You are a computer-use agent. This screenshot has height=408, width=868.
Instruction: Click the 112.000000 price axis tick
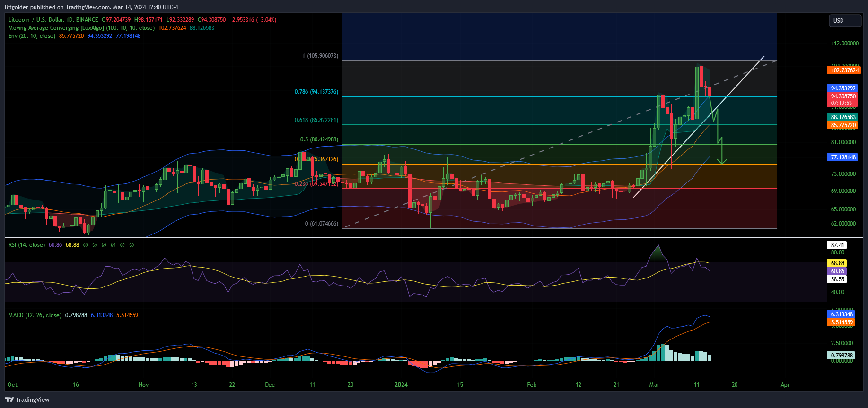coord(845,43)
